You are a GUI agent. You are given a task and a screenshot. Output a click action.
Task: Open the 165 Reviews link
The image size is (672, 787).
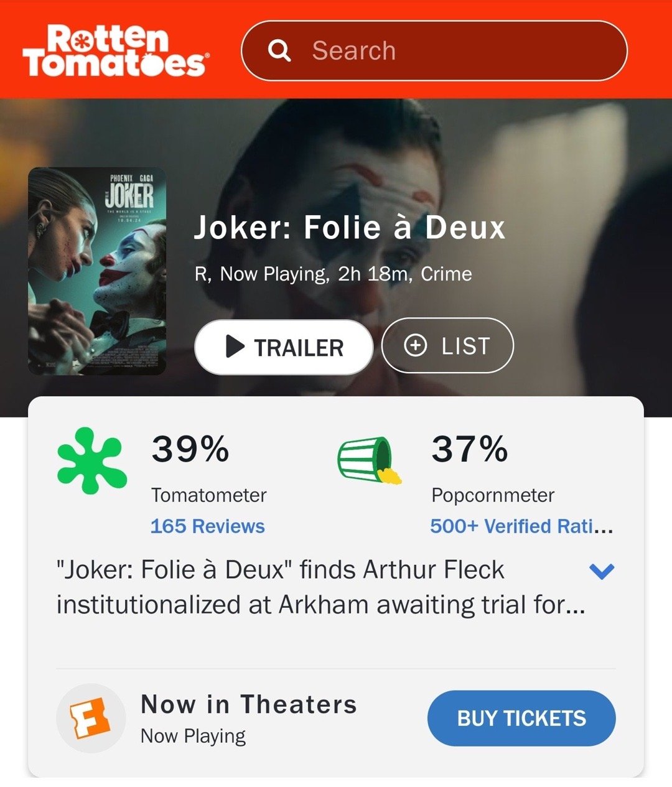tap(208, 526)
